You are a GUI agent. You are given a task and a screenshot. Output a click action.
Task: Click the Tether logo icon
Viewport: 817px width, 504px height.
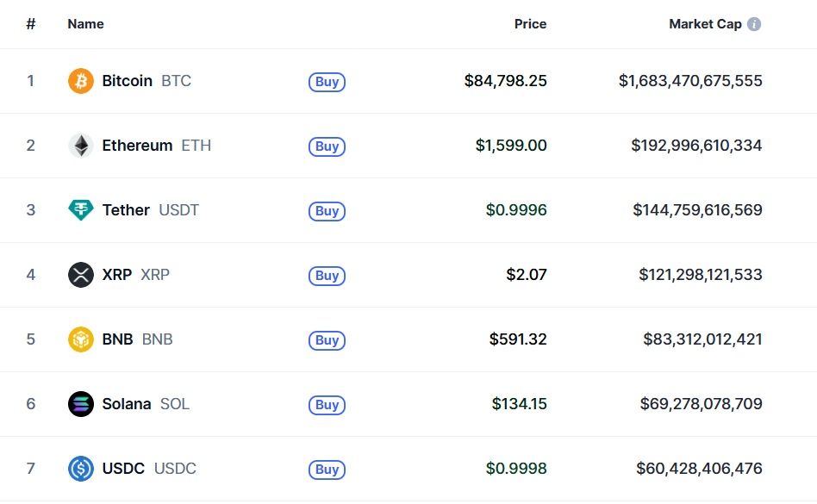click(80, 210)
